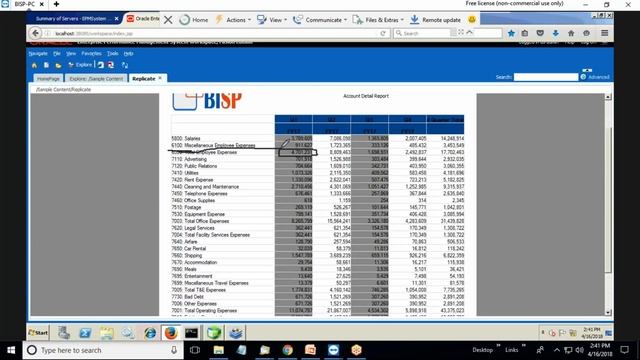Viewport: 640px width, 360px height.
Task: Click the yellow smiley feedback icon
Action: coord(472,20)
